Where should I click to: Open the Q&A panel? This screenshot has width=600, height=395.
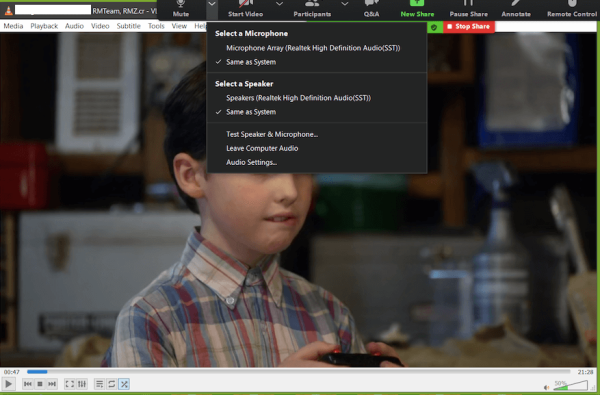371,8
